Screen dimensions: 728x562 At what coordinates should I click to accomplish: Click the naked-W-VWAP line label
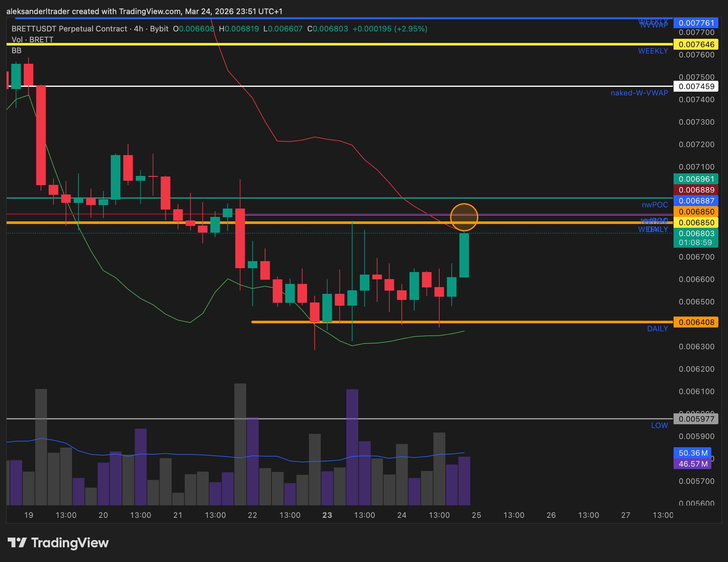(639, 93)
